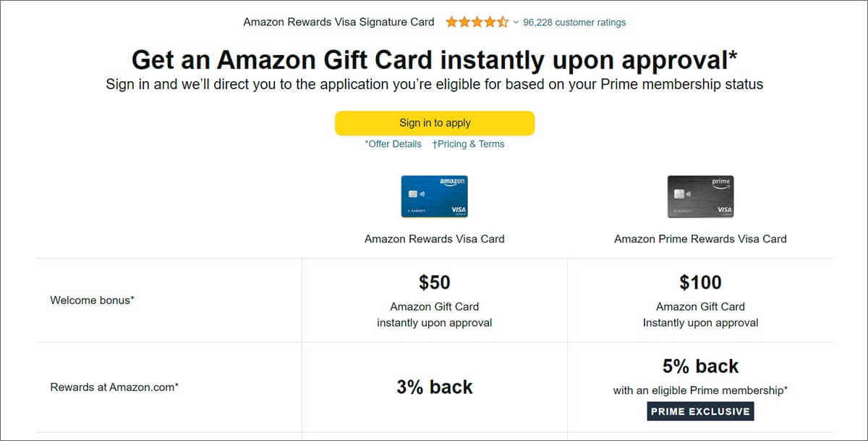Viewport: 868px width, 441px height.
Task: Select the Amazon Rewards Visa Card column
Action: point(434,238)
